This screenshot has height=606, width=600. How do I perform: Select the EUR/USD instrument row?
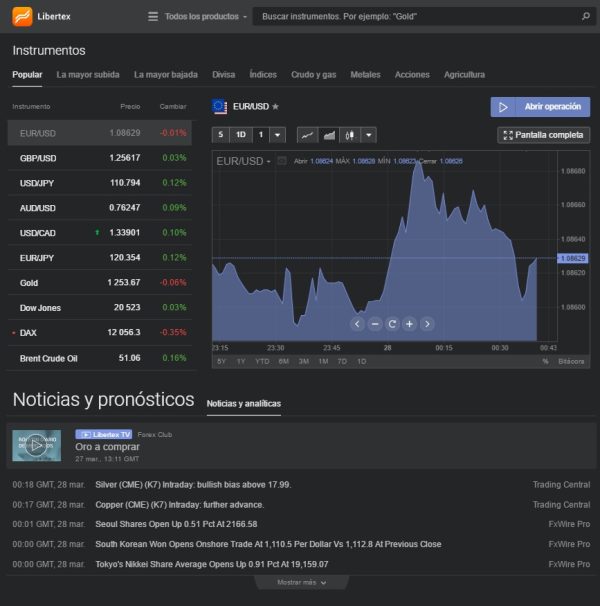[x=100, y=133]
